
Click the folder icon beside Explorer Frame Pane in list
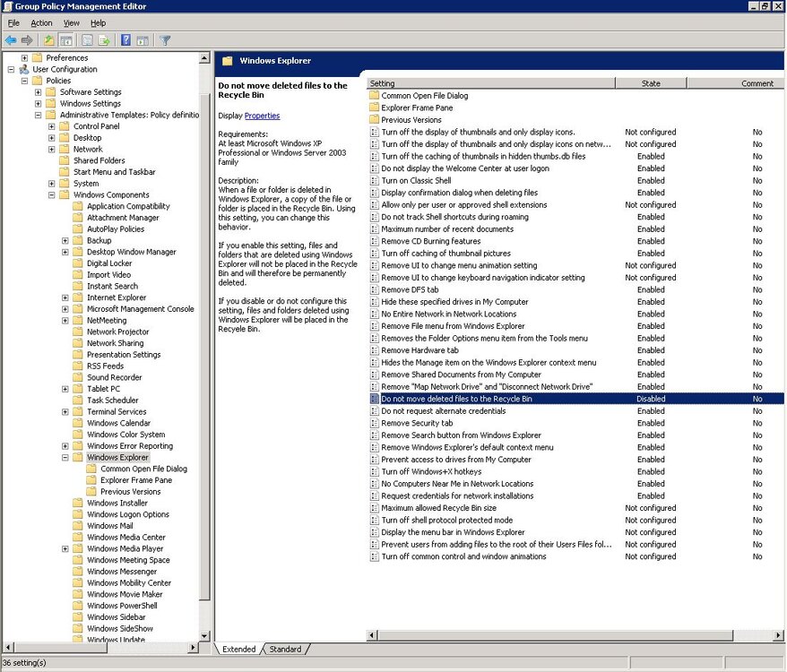click(x=374, y=108)
